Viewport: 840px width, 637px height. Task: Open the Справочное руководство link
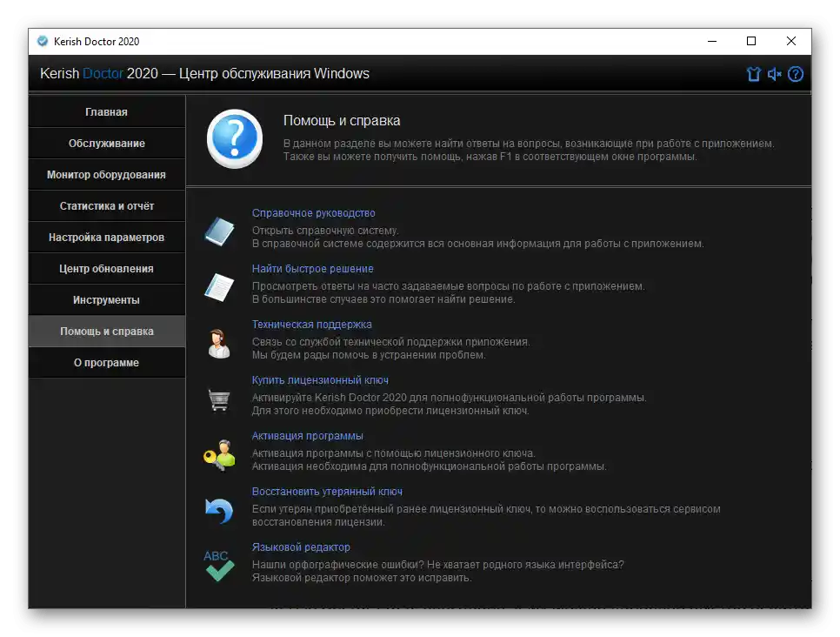pyautogui.click(x=313, y=213)
